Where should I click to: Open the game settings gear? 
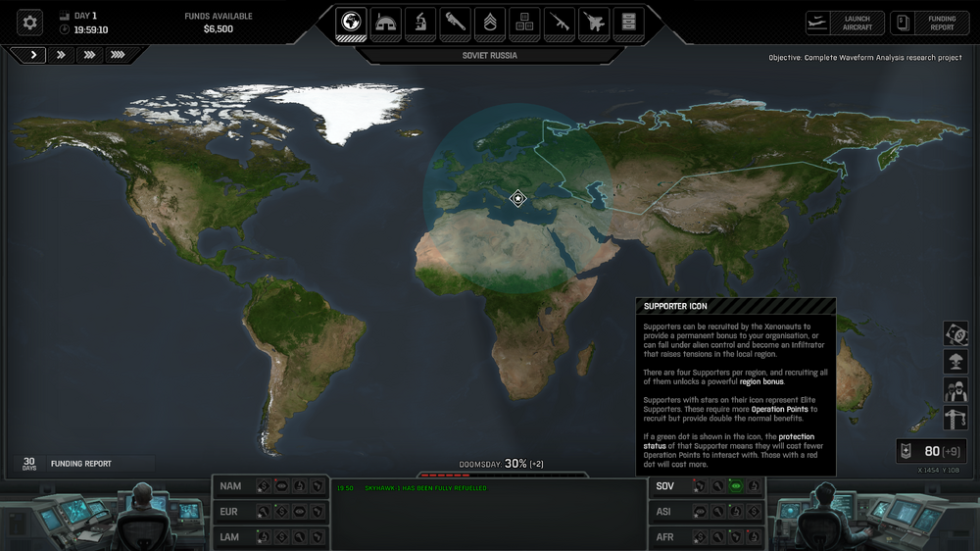click(29, 23)
